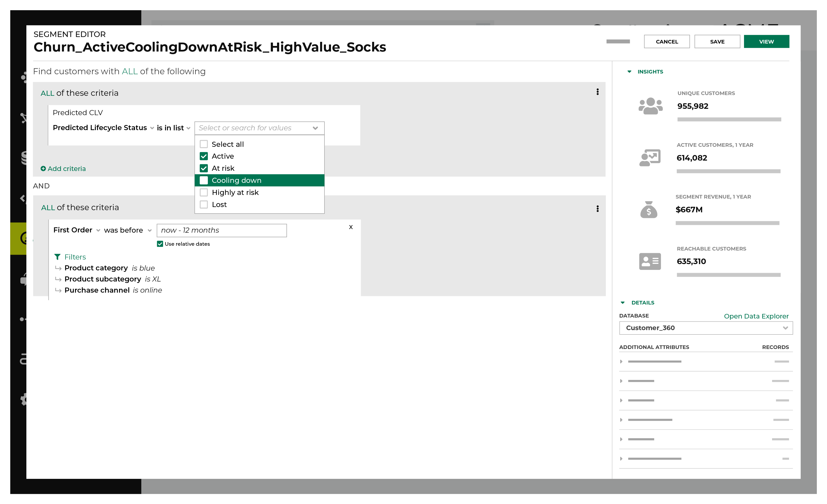Image resolution: width=827 pixels, height=504 pixels.
Task: Click the Select or search for values box
Action: pos(259,128)
